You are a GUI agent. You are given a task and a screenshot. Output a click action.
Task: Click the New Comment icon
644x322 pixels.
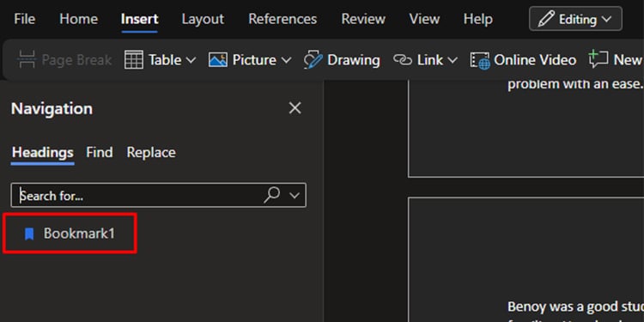click(x=598, y=59)
